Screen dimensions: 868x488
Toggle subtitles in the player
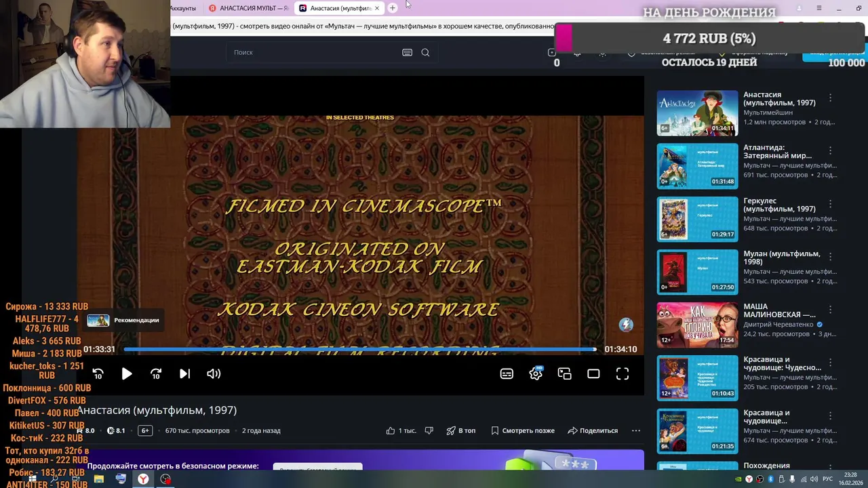coord(507,373)
